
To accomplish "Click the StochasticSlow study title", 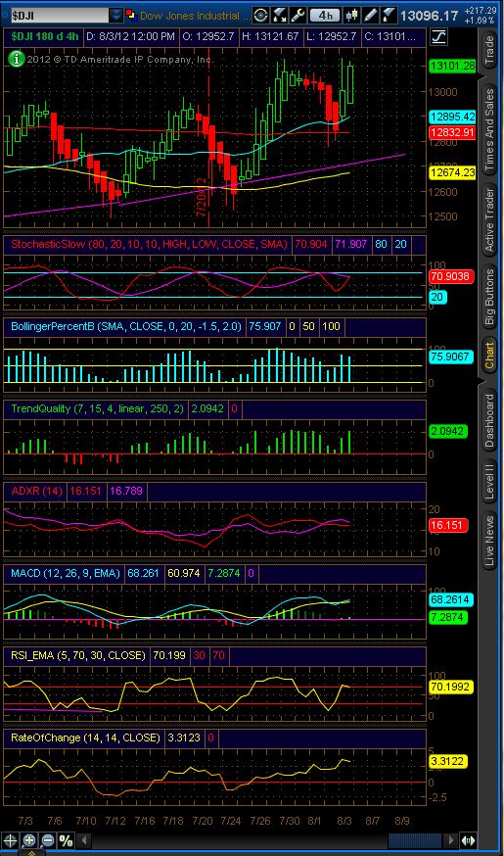I will pyautogui.click(x=149, y=244).
